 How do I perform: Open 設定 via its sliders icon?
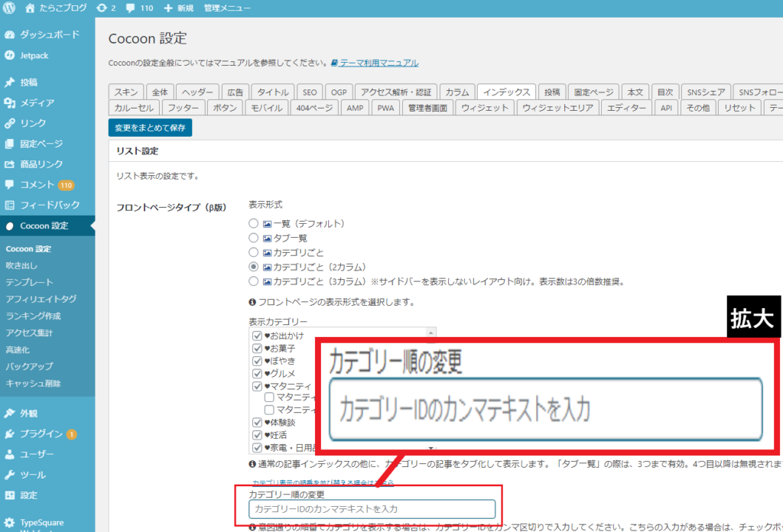coord(9,495)
